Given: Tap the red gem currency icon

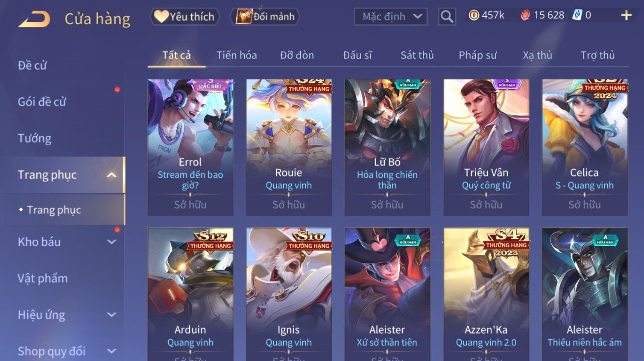Looking at the screenshot, I should [x=525, y=15].
